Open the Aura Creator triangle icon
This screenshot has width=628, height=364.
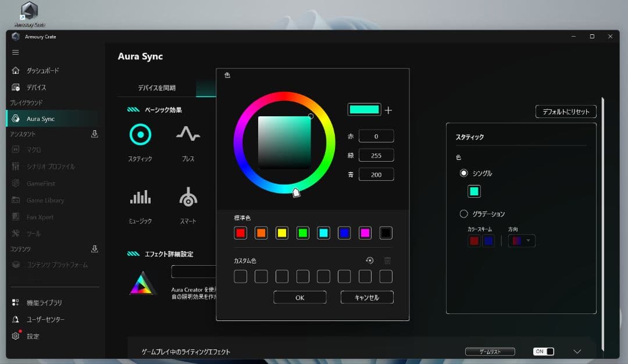[x=142, y=283]
